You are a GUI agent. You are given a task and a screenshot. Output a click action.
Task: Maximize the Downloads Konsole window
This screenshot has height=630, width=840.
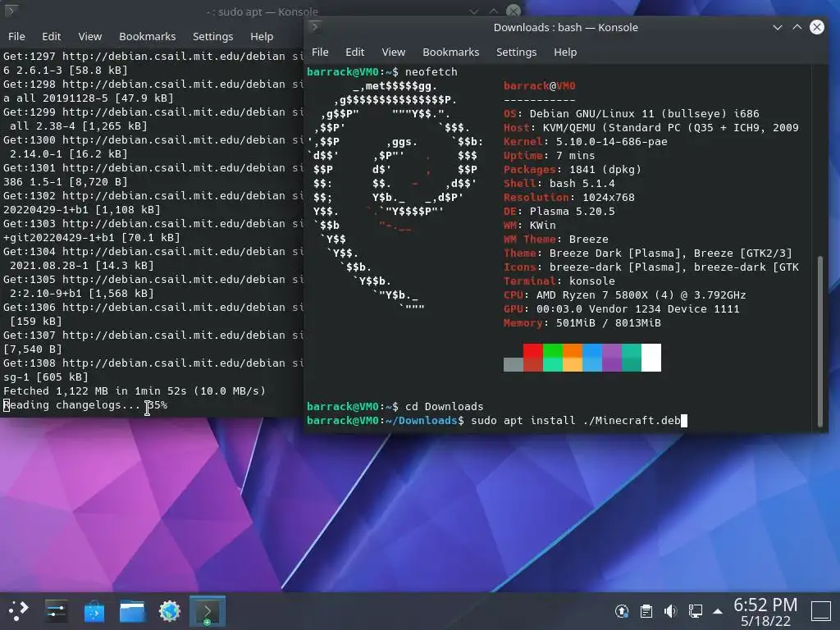point(797,27)
